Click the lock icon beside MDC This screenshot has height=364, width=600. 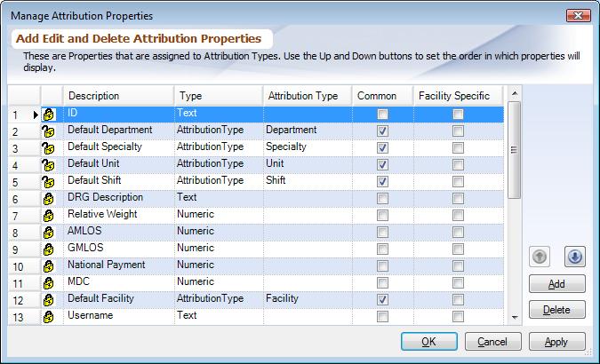point(48,282)
